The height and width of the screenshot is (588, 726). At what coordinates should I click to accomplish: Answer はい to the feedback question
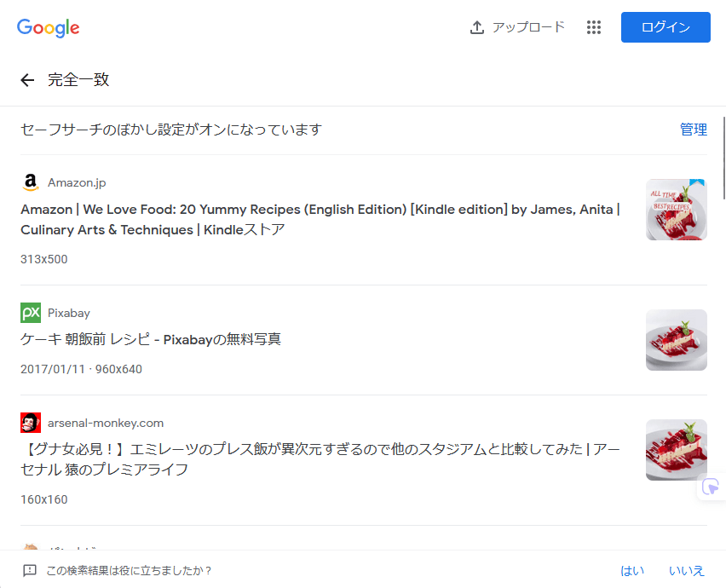[632, 571]
